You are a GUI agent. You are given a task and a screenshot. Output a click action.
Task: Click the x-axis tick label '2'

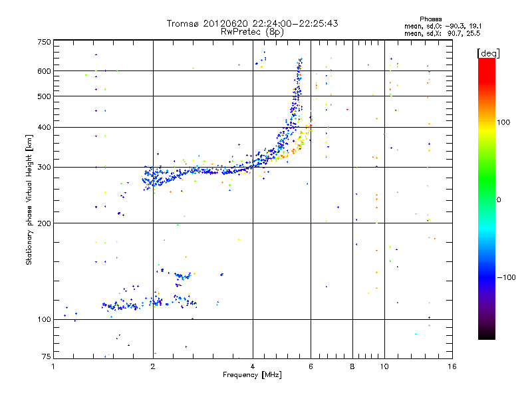[x=153, y=366]
